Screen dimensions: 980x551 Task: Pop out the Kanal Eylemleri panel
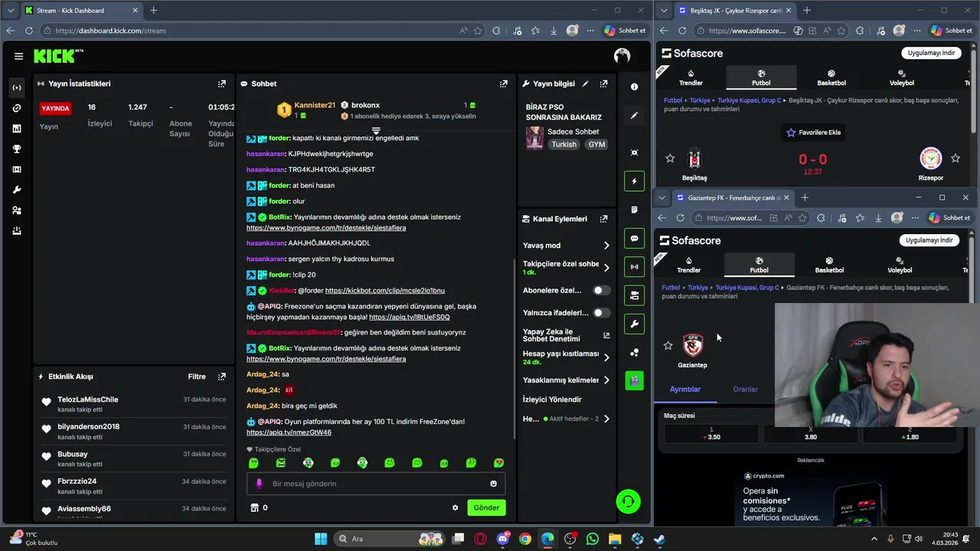pos(604,219)
